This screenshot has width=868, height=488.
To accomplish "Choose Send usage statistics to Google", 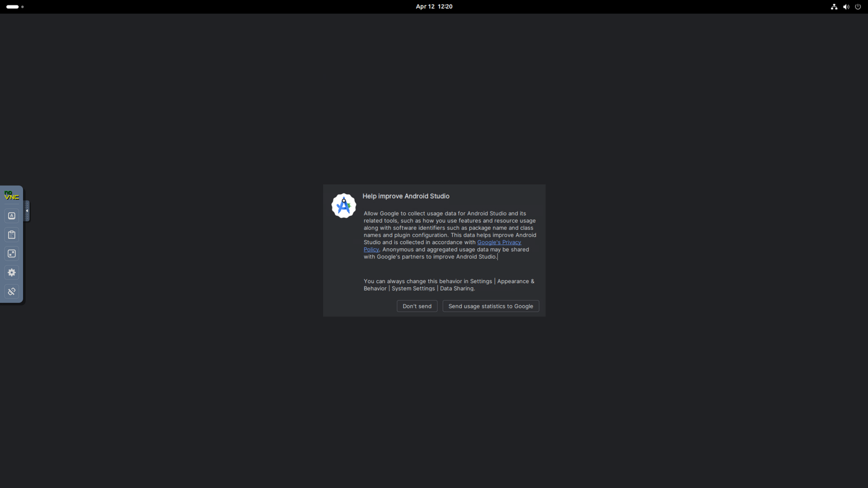I will coord(490,306).
